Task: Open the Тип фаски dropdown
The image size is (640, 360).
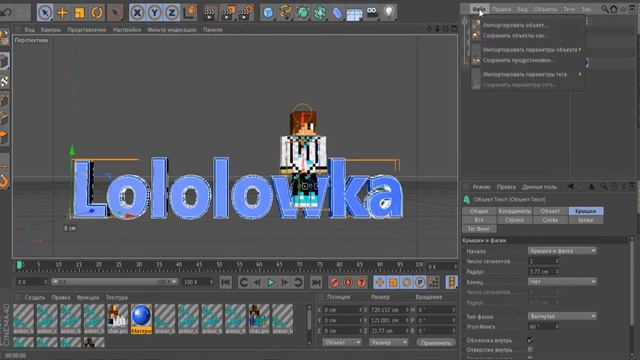Action: coord(562,316)
